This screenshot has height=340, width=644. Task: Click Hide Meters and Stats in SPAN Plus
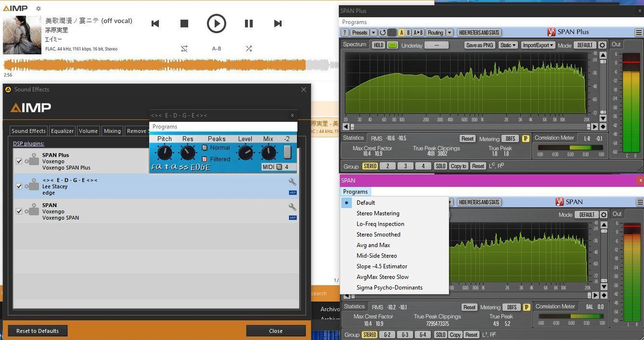[x=479, y=32]
